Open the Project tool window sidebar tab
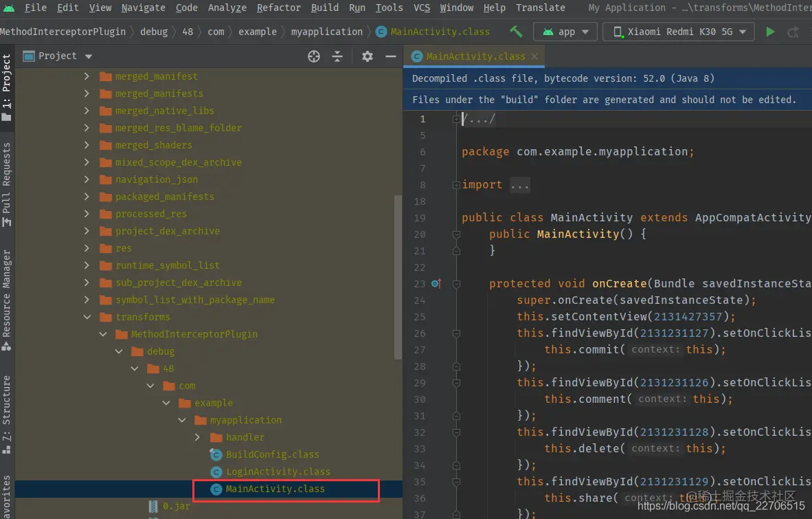Screen dimensions: 812x519 [6, 87]
